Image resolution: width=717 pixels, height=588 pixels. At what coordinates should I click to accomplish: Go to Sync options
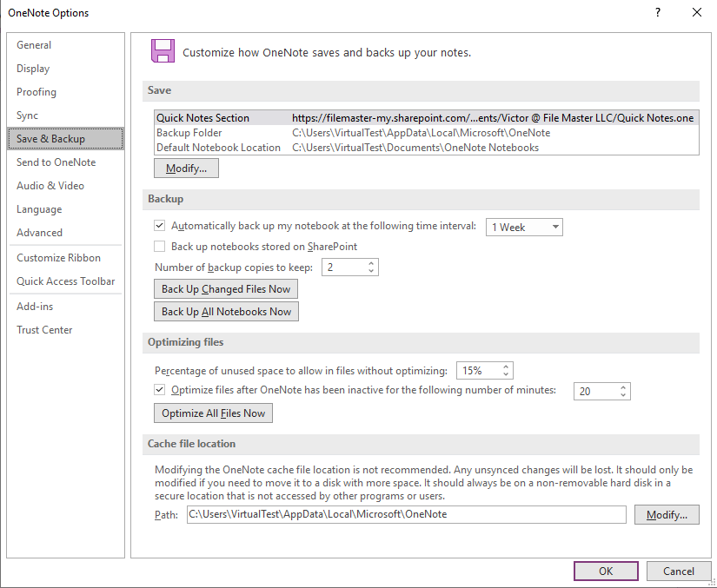65,116
